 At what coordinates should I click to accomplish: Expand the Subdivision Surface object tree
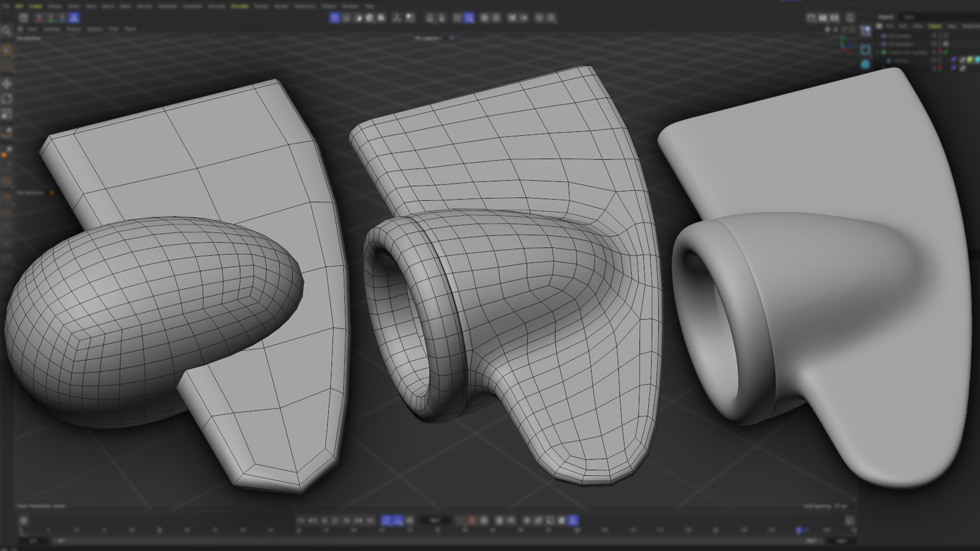pyautogui.click(x=878, y=52)
